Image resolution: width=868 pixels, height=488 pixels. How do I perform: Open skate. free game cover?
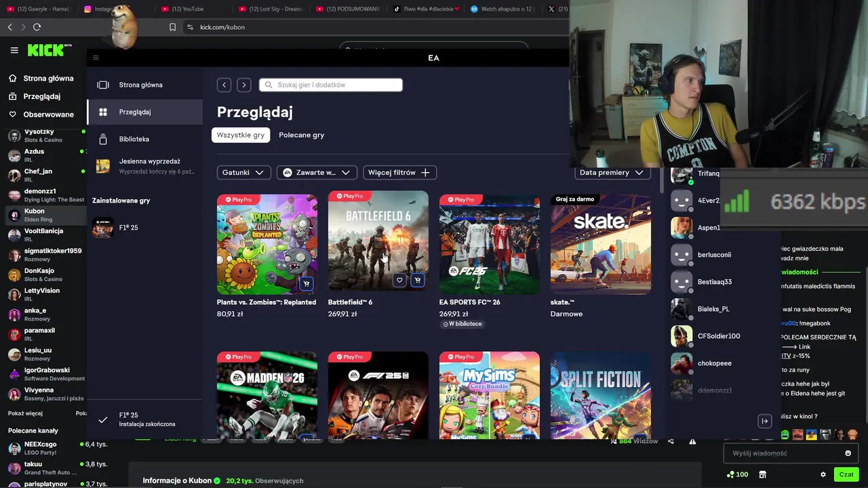coord(600,244)
